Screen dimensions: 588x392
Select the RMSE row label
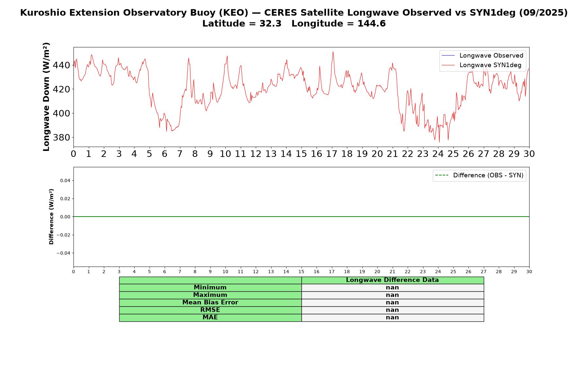tap(210, 310)
